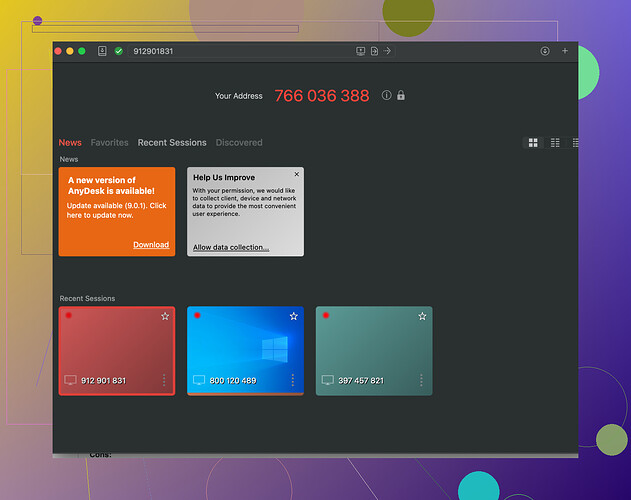Start remote screen connection monitor icon
Viewport: 631px width, 500px height.
[361, 51]
